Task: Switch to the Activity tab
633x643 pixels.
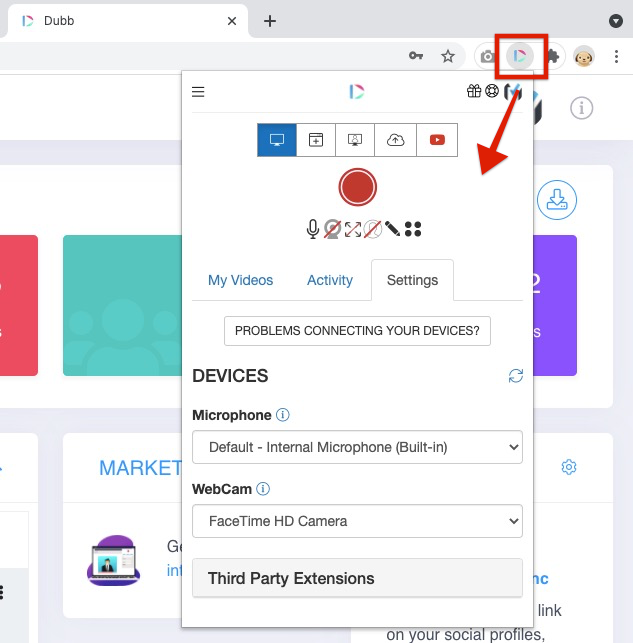Action: tap(330, 280)
